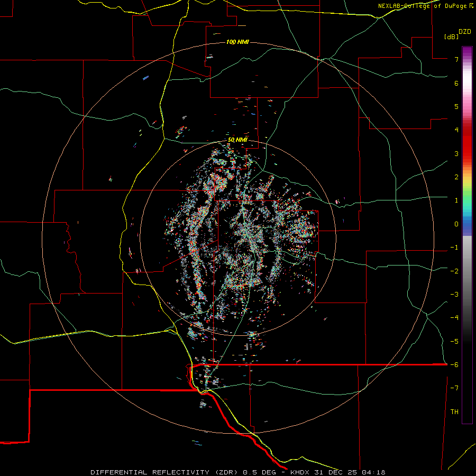Click the 7 tick label on color scale
This screenshot has width=476, height=476.
click(456, 59)
